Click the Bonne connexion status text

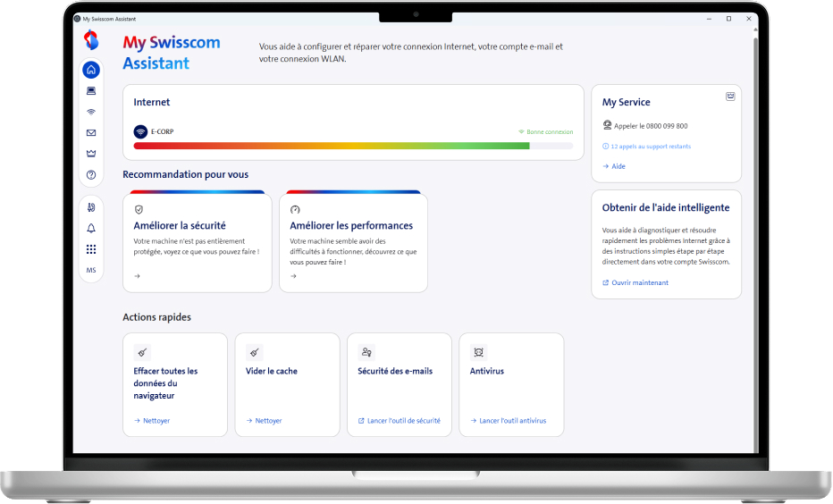click(550, 131)
